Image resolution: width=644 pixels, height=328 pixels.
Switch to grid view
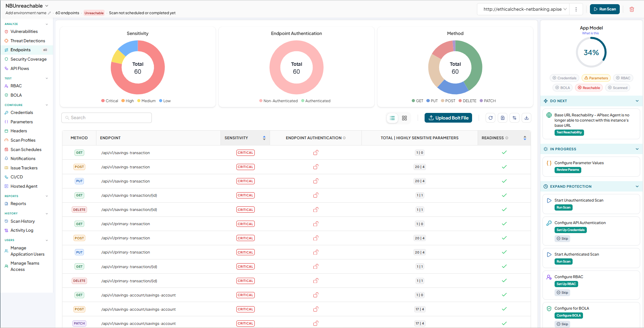(404, 118)
